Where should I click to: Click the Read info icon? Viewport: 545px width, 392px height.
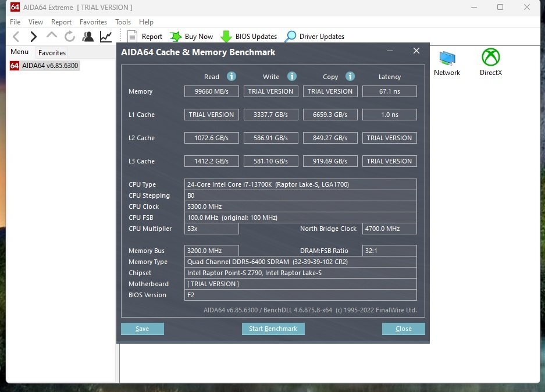(231, 76)
